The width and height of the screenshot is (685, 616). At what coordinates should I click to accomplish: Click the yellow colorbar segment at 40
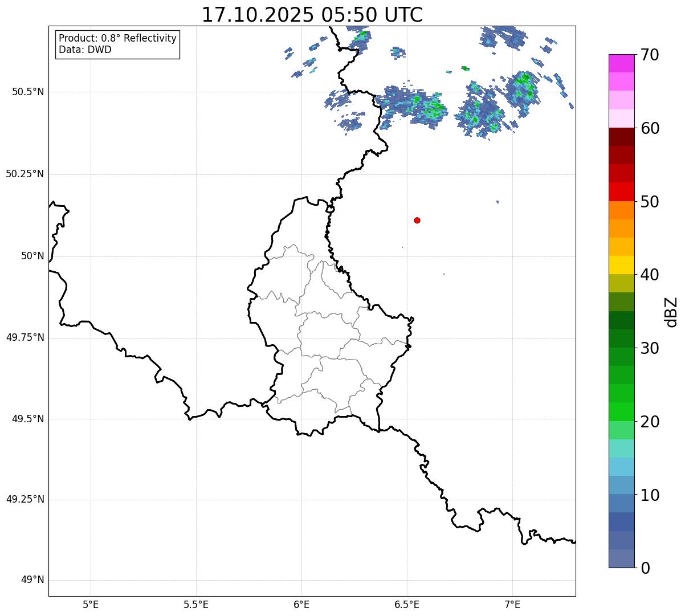tap(621, 265)
